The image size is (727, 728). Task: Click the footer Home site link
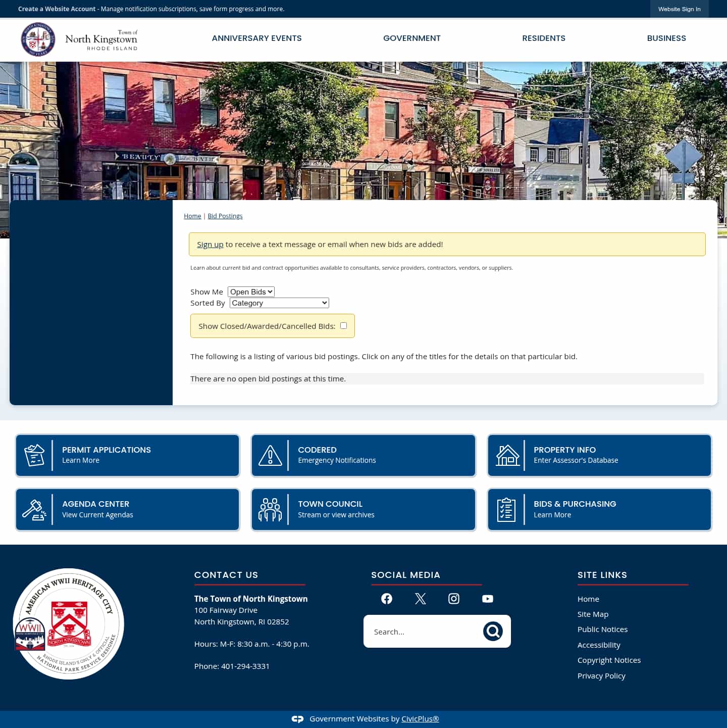point(588,599)
